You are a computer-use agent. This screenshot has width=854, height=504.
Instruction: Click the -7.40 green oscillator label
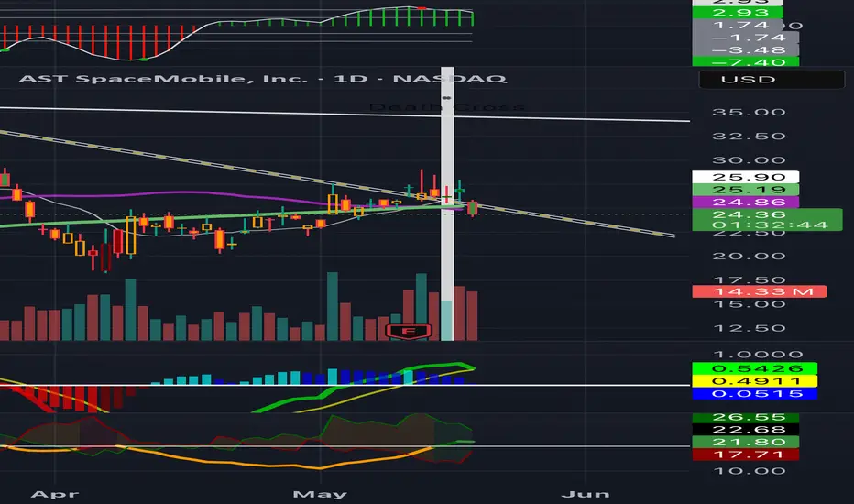pos(745,61)
